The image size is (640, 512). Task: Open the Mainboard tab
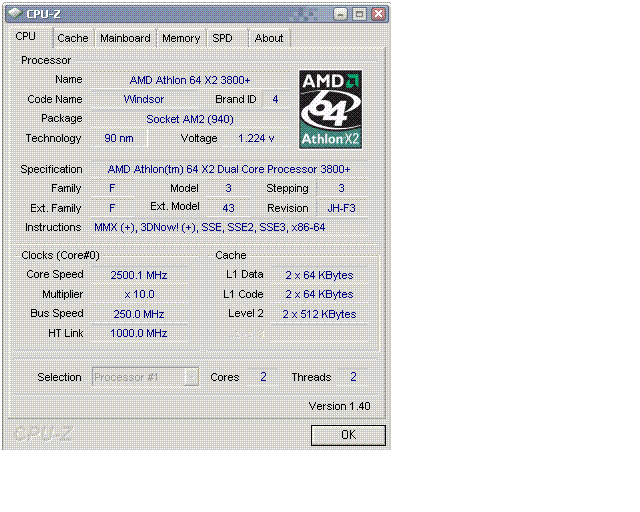[125, 38]
